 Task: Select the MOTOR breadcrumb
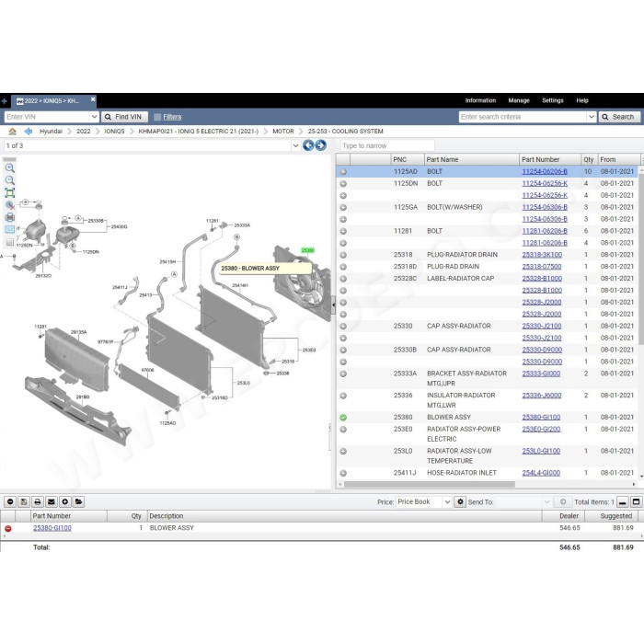coord(283,132)
